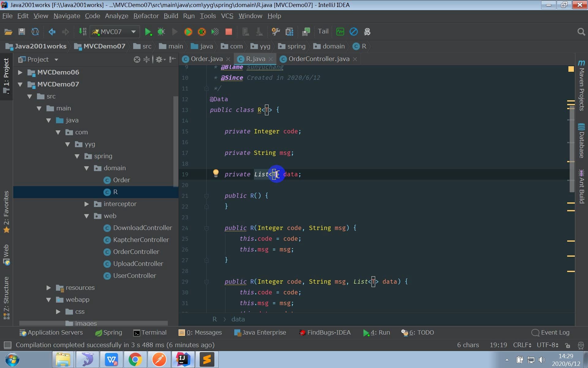Collapse all icon in Project panel
This screenshot has height=368, width=588.
pyautogui.click(x=147, y=59)
